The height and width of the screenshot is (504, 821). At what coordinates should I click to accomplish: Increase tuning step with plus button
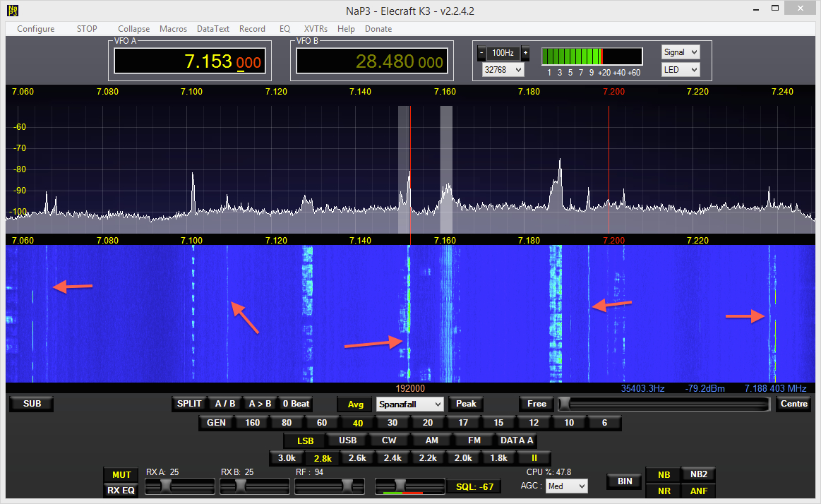pyautogui.click(x=525, y=53)
